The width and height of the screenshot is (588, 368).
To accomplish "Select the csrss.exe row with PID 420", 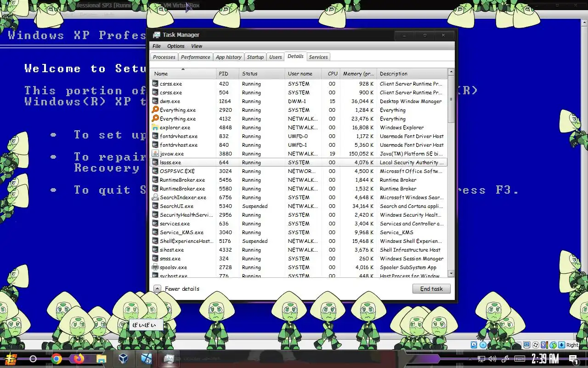I will pos(299,84).
